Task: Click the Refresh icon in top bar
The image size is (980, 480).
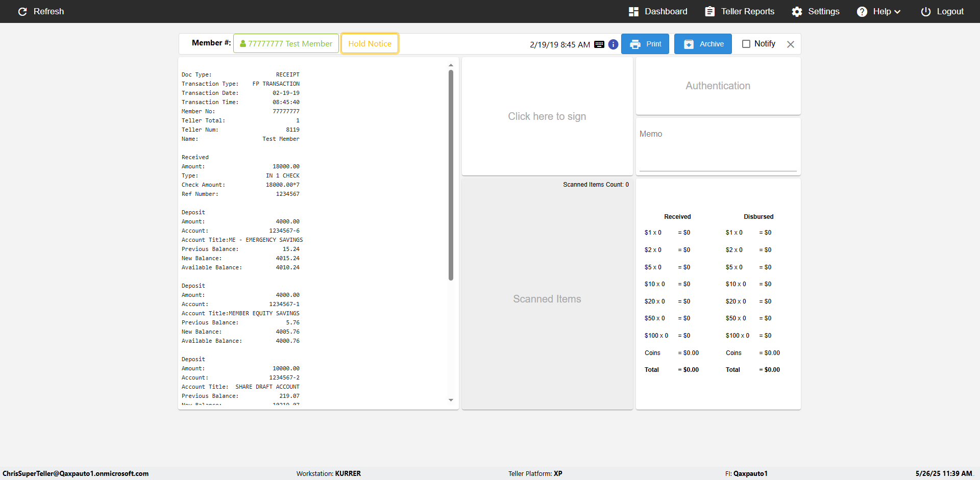Action: tap(22, 11)
